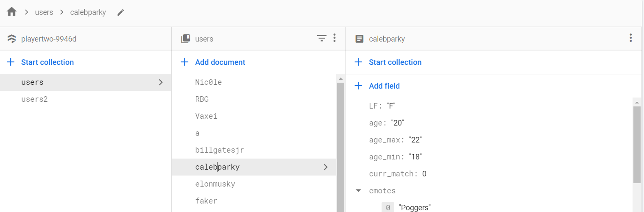The image size is (644, 212).
Task: Click users in the breadcrumb path
Action: pos(44,12)
